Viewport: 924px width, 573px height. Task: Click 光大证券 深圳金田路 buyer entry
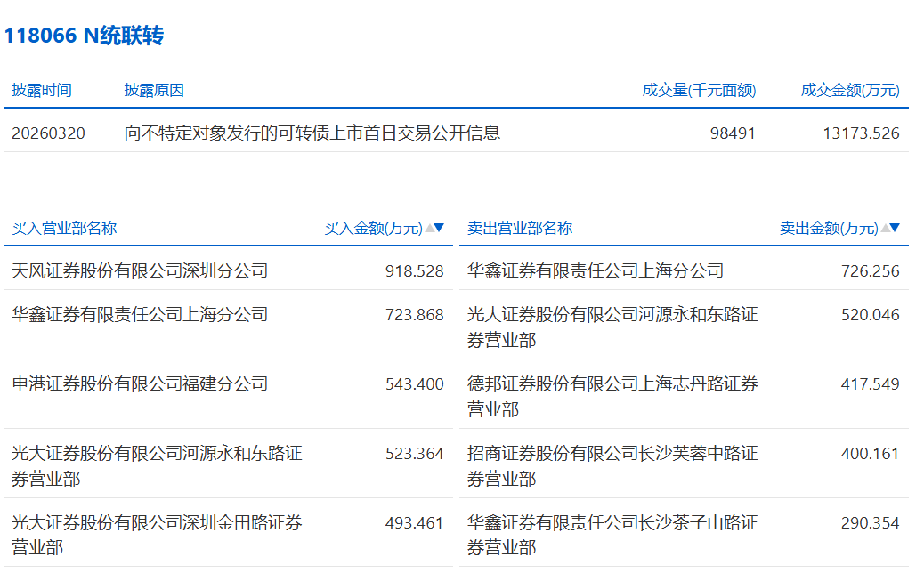point(157,535)
